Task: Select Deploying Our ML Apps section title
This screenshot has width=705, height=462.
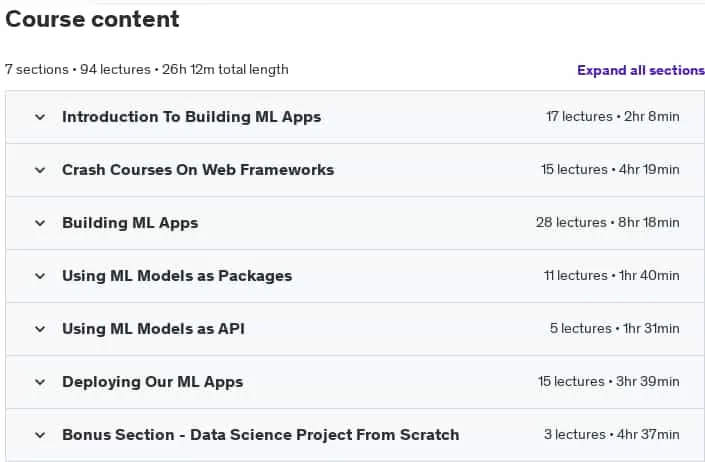Action: click(152, 382)
